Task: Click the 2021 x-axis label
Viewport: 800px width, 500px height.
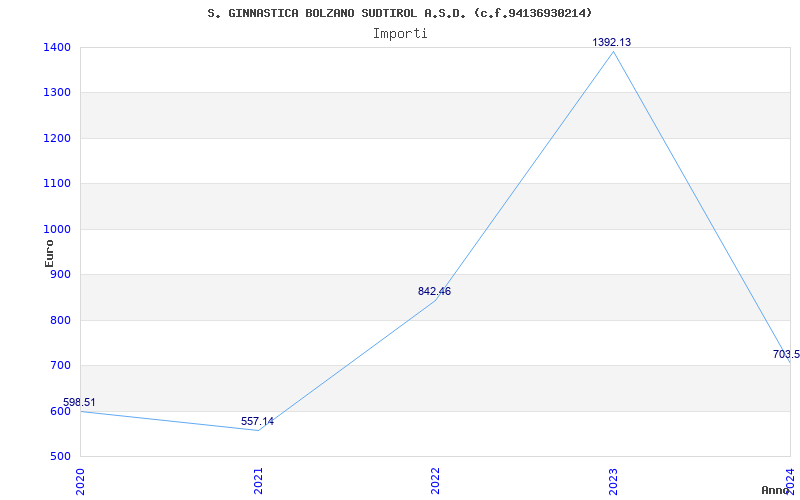Action: pyautogui.click(x=258, y=481)
